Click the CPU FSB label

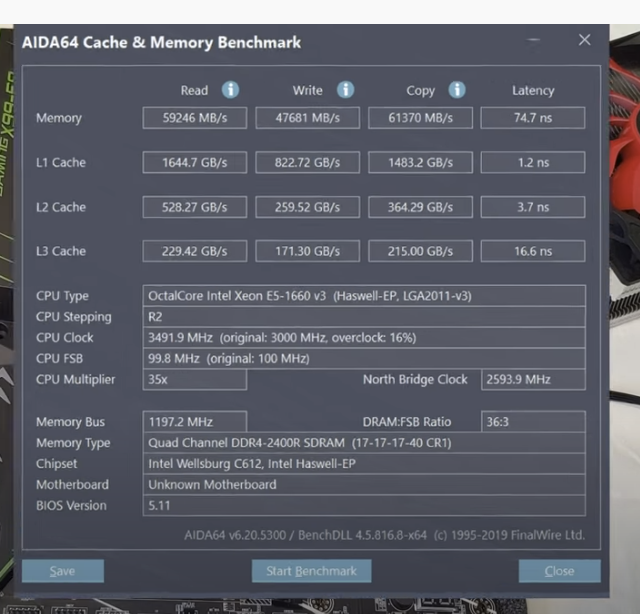click(x=59, y=358)
